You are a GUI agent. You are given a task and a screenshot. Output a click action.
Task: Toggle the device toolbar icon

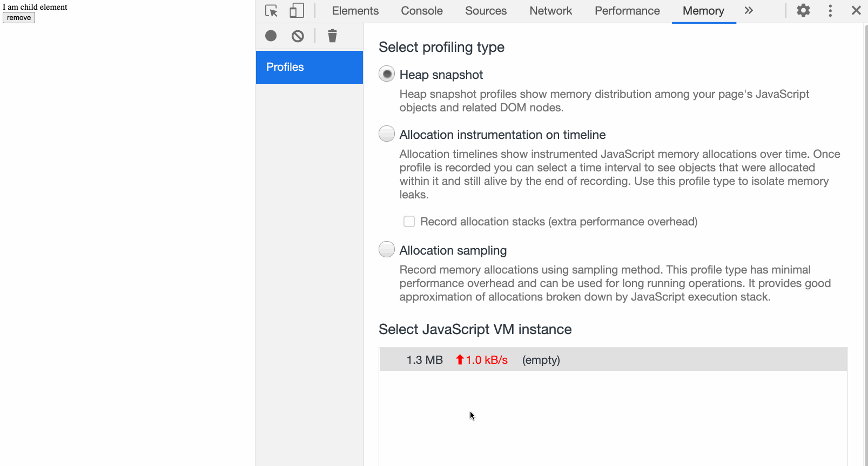pyautogui.click(x=297, y=11)
